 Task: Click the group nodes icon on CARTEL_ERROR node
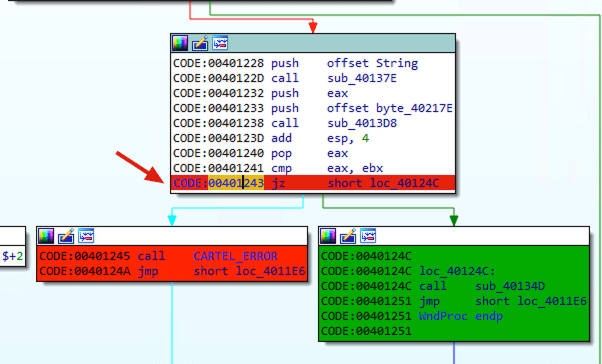(86, 235)
